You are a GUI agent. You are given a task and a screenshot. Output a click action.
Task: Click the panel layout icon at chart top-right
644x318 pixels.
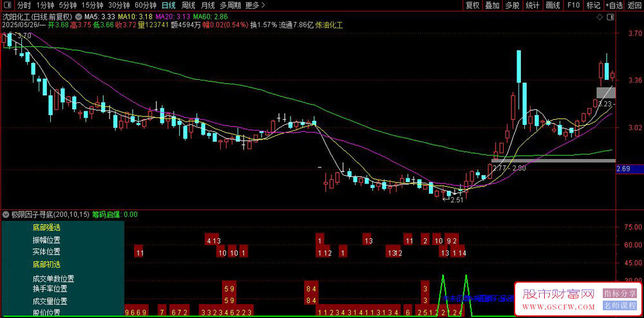click(611, 17)
